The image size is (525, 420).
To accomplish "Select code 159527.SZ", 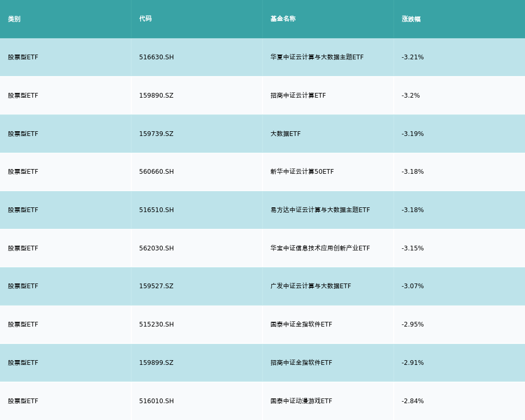I will pyautogui.click(x=156, y=286).
